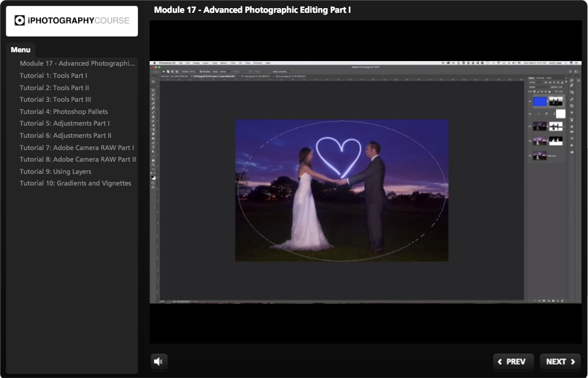
Task: Open the Apple menu
Action: 154,63
